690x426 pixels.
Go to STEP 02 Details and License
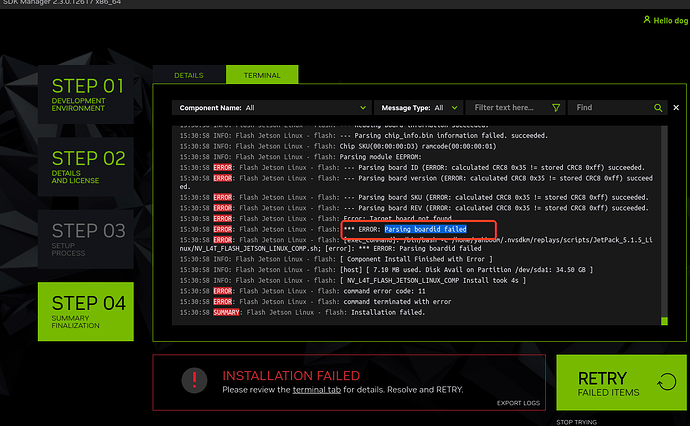click(x=86, y=167)
